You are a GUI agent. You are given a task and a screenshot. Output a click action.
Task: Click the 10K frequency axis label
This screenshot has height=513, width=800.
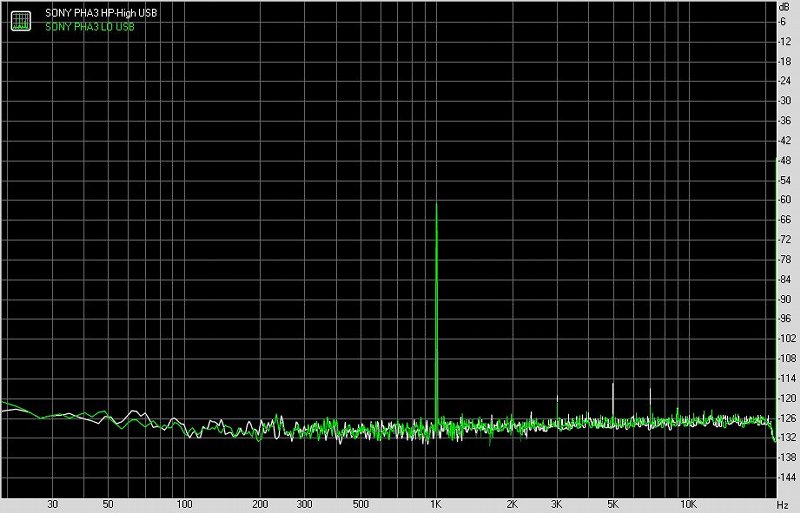coord(688,504)
